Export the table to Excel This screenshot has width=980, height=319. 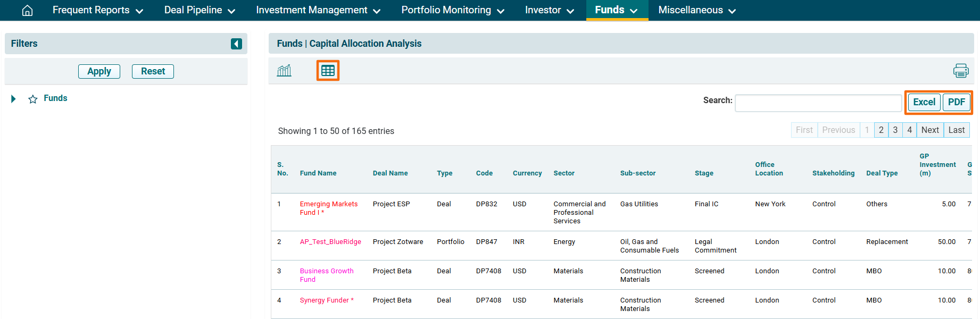[x=924, y=102]
